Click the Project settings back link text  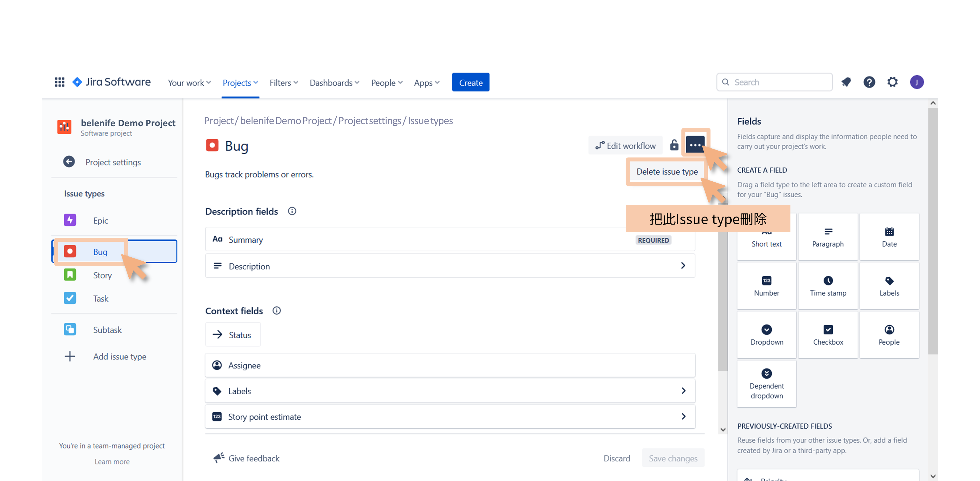point(113,162)
